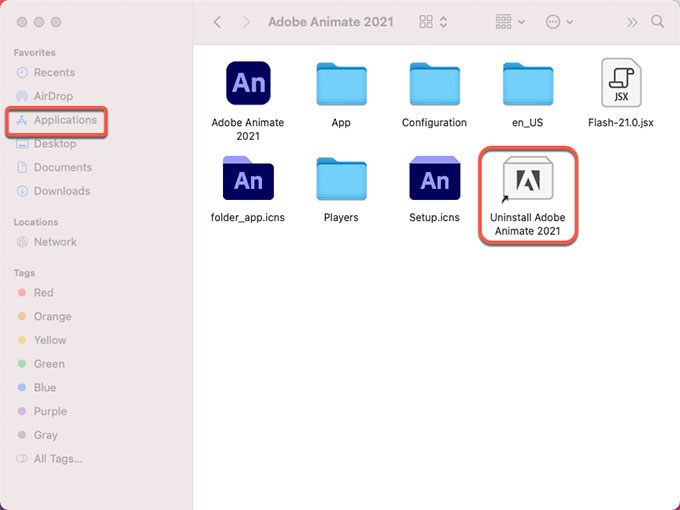Switch view using the icon grid control
This screenshot has width=680, height=510.
click(433, 22)
